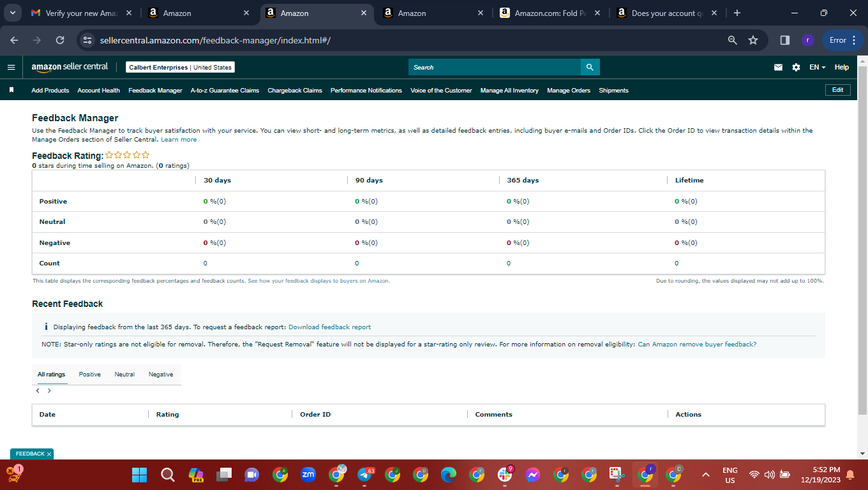Image resolution: width=868 pixels, height=490 pixels.
Task: Switch to the Neutral feedback tab
Action: pos(124,375)
